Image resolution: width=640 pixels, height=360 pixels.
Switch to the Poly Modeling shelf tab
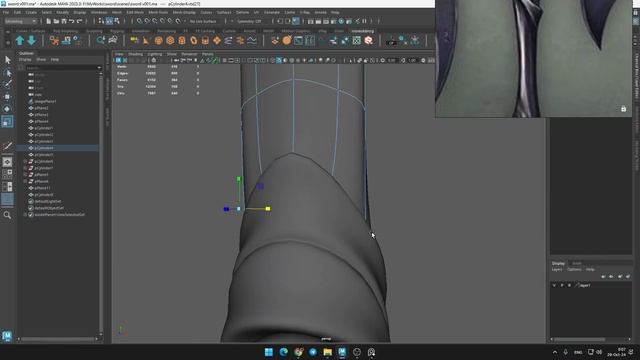65,31
